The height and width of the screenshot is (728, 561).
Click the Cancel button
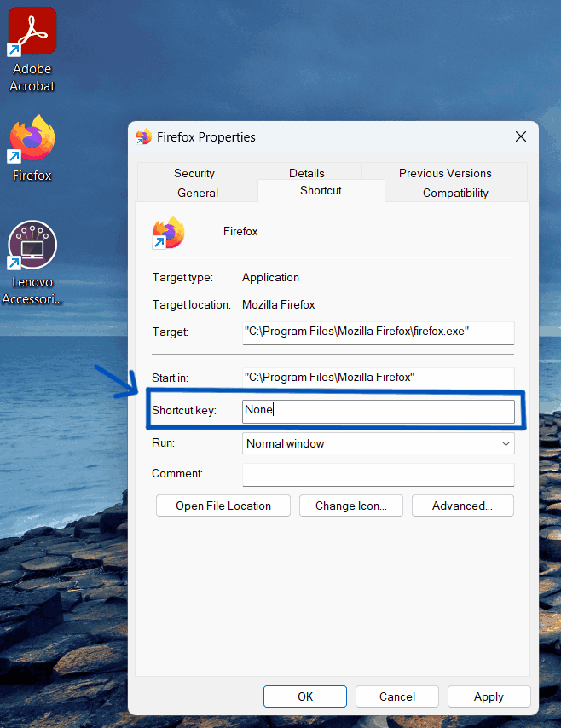(x=397, y=696)
